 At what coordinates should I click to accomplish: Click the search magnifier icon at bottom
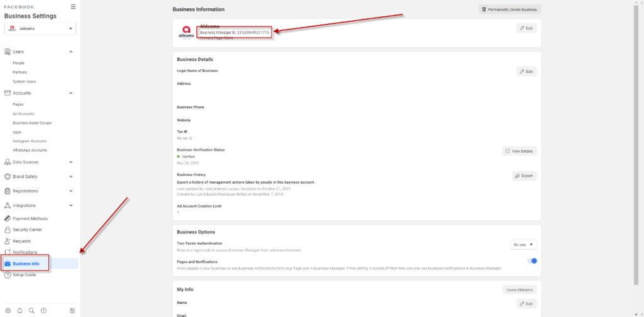(31, 311)
